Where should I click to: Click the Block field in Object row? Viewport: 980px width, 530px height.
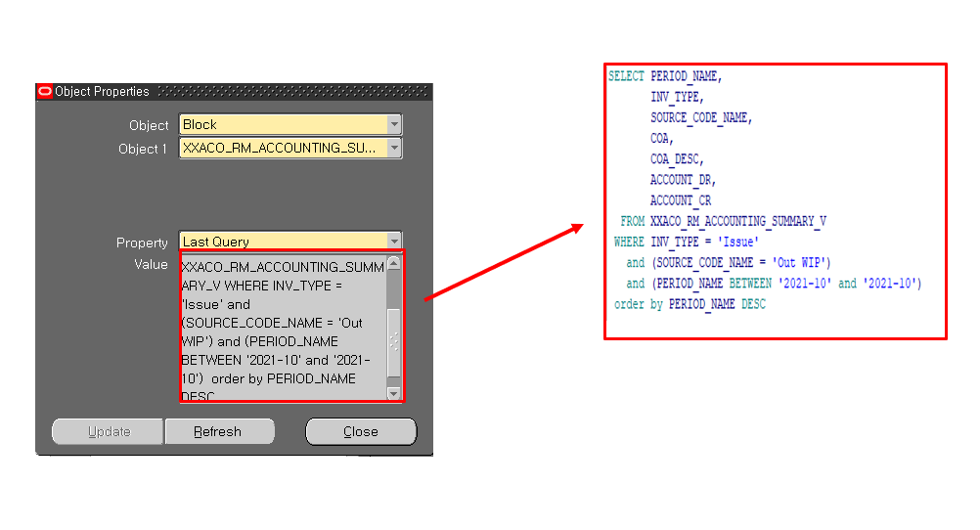coord(284,124)
